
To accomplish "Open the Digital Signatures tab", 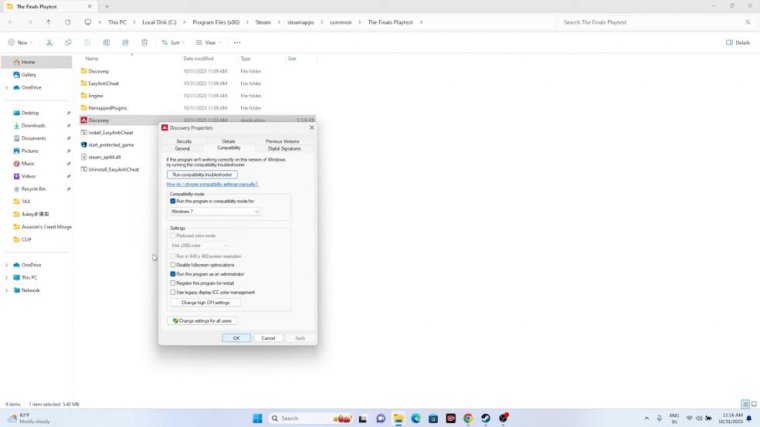I will pyautogui.click(x=283, y=148).
